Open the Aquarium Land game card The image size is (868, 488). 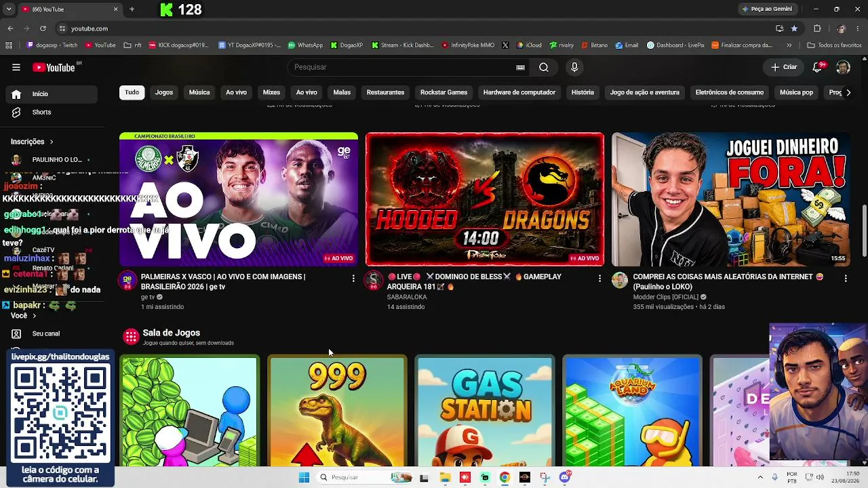tap(632, 411)
